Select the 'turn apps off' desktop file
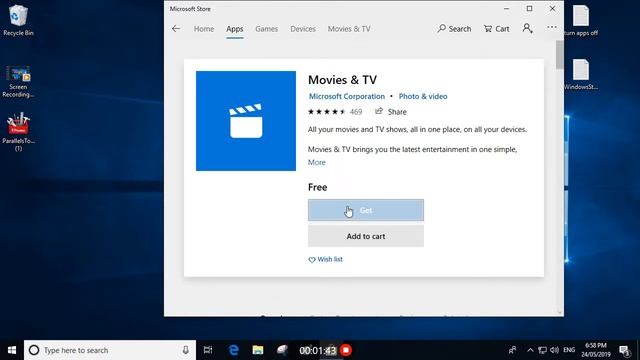The image size is (640, 360). pyautogui.click(x=580, y=20)
